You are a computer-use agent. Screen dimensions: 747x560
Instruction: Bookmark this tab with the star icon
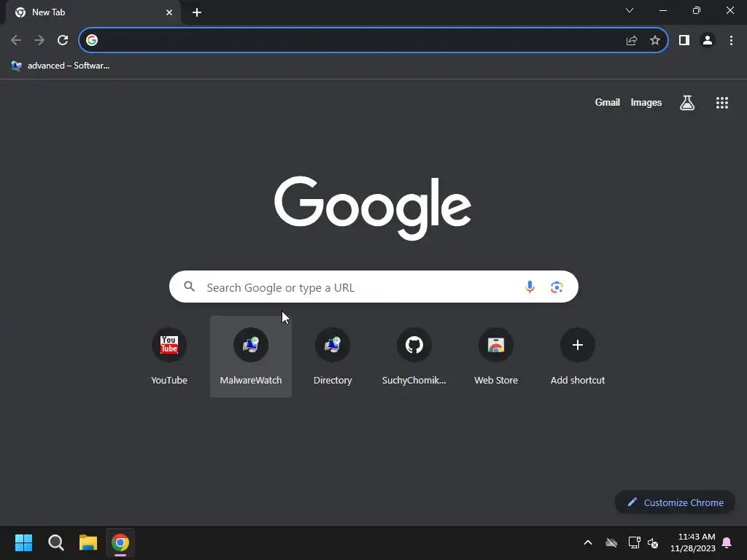[x=655, y=41]
